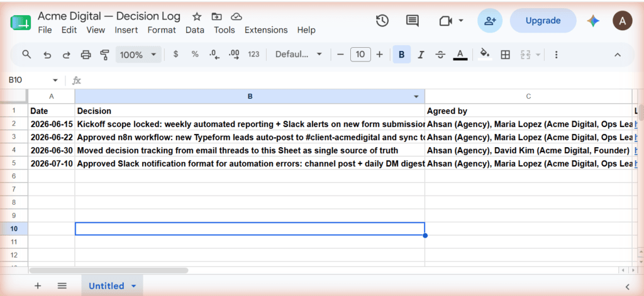
Task: Open the version history clock icon
Action: 382,21
